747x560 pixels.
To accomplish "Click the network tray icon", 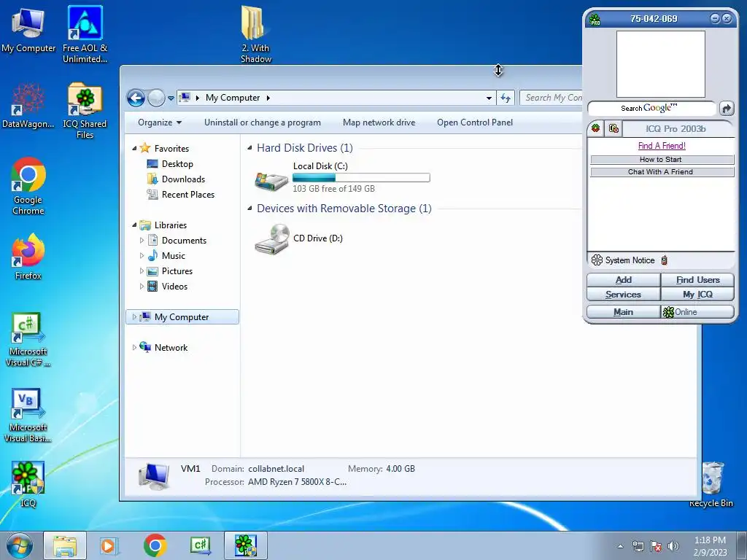I will click(638, 546).
